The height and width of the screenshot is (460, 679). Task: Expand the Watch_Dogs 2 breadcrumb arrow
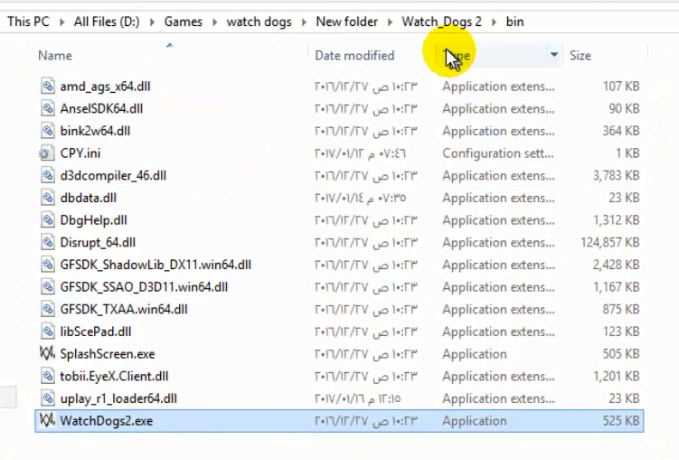[x=494, y=22]
